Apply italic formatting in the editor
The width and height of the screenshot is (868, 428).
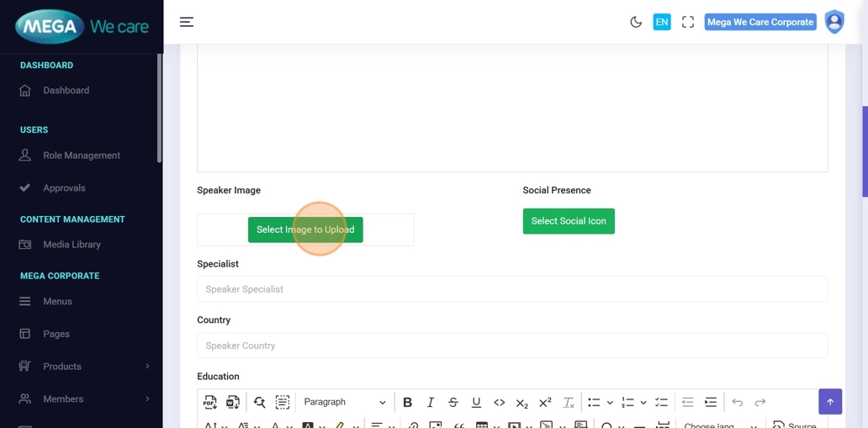(431, 403)
